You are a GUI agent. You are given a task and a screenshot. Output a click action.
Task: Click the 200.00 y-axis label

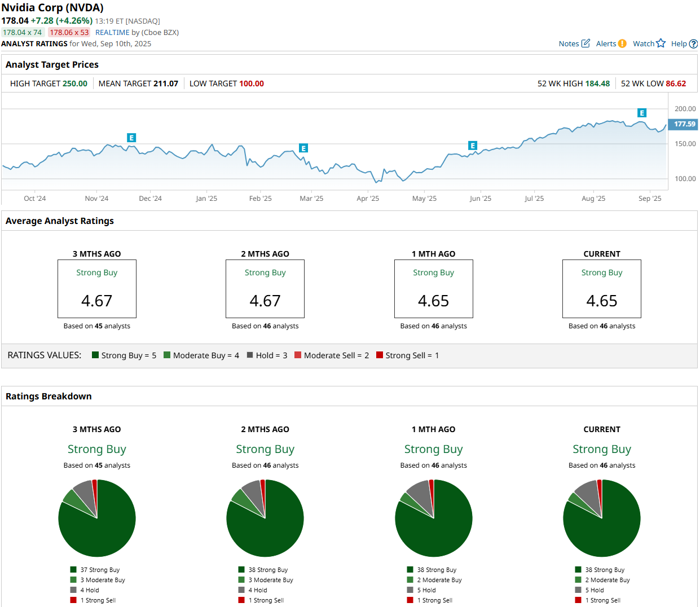point(685,109)
